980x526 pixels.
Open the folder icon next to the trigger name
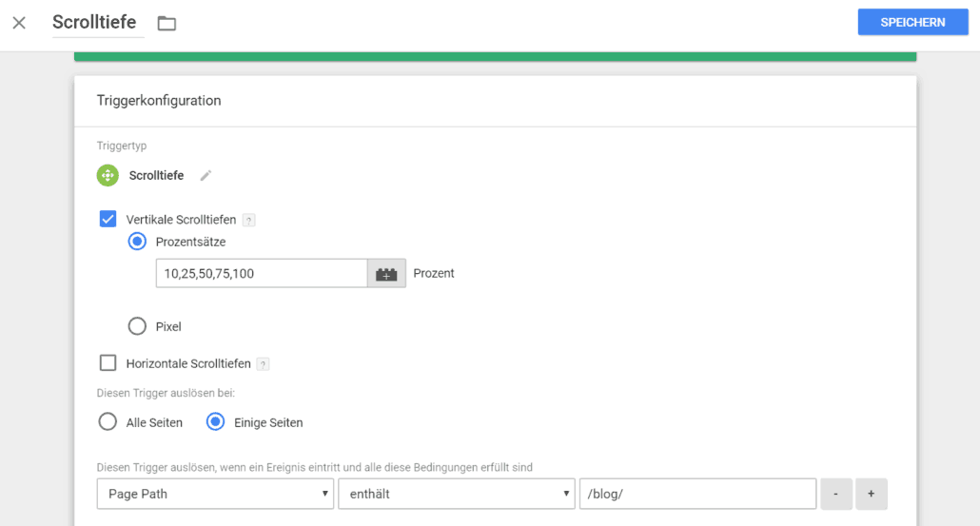tap(167, 24)
